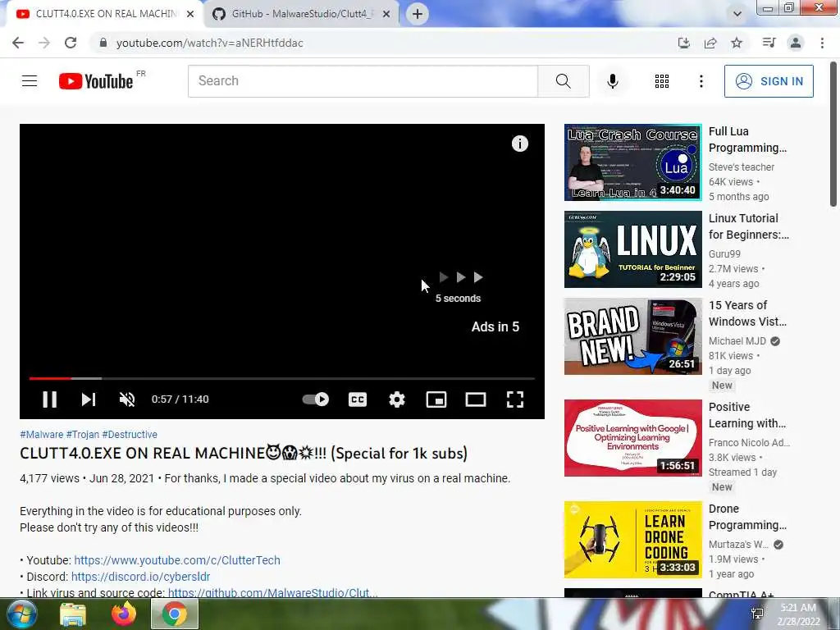Enable closed captions CC button
This screenshot has height=630, width=840.
pos(358,399)
